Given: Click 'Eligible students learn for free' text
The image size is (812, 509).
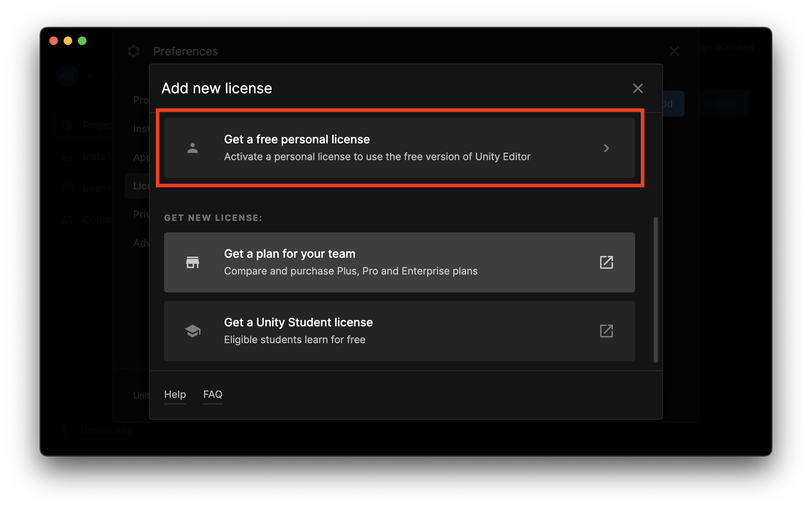Looking at the screenshot, I should coord(294,340).
